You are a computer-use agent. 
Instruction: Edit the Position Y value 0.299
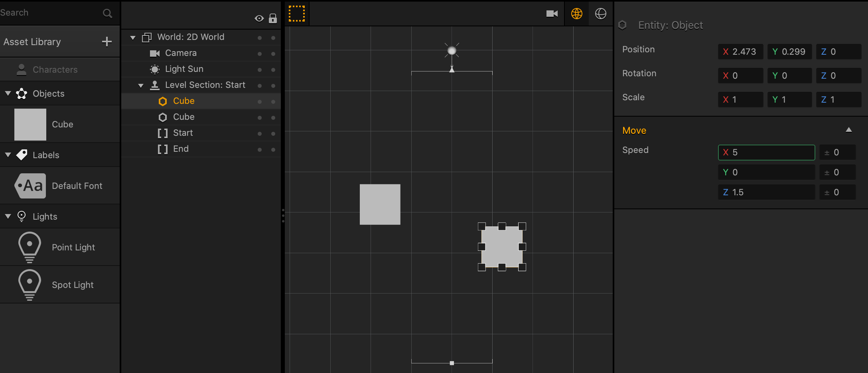pyautogui.click(x=790, y=52)
